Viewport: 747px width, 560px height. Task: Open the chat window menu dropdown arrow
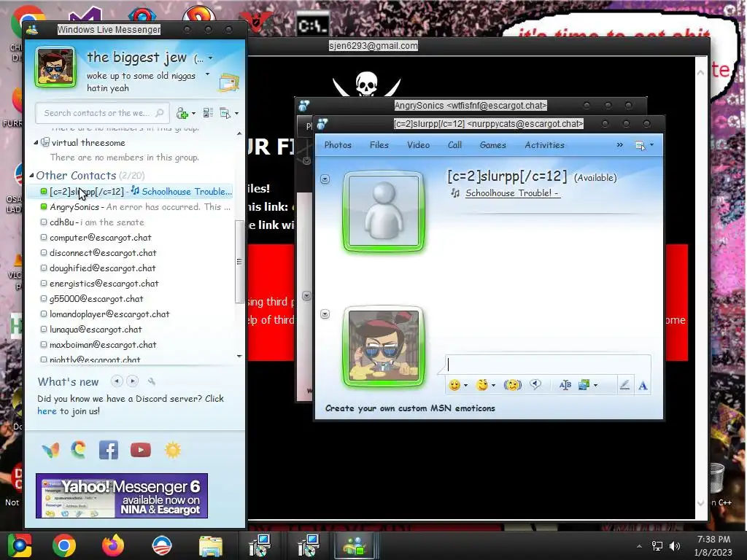(651, 145)
